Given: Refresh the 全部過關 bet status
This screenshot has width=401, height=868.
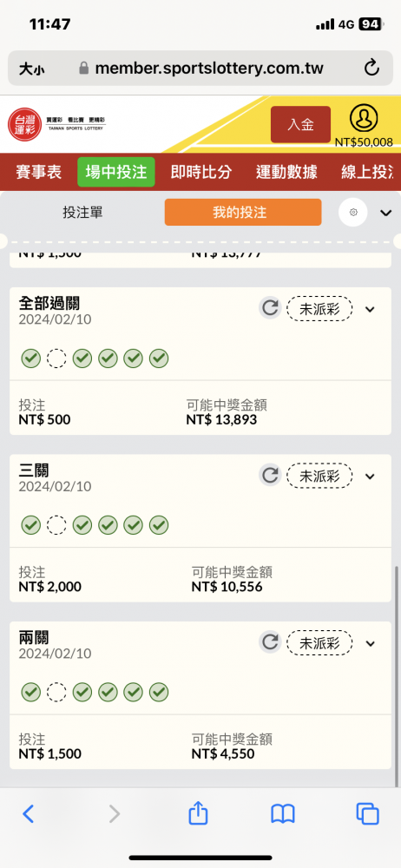Looking at the screenshot, I should [270, 308].
